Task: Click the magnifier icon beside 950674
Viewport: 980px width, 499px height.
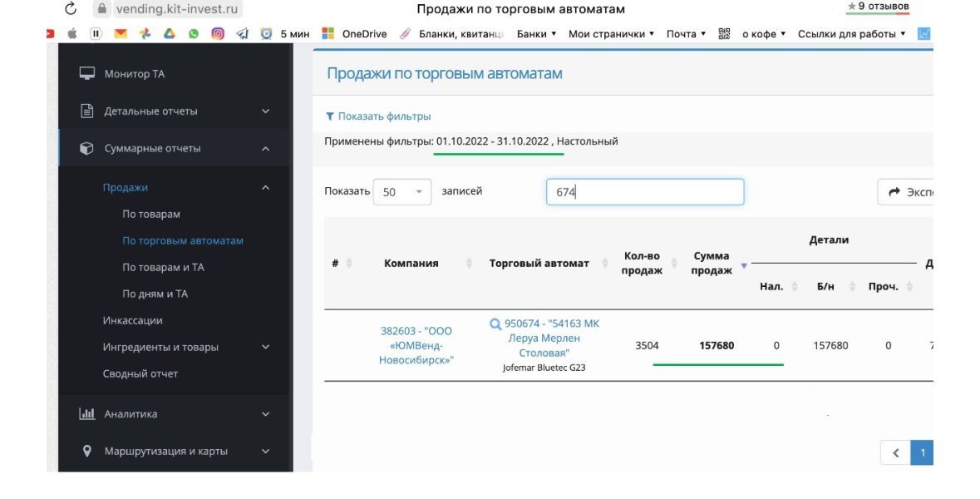Action: (x=495, y=324)
